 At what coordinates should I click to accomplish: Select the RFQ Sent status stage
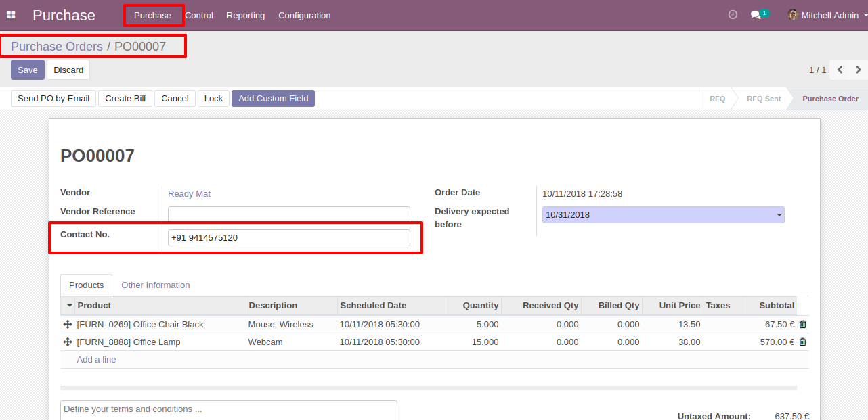click(x=764, y=99)
